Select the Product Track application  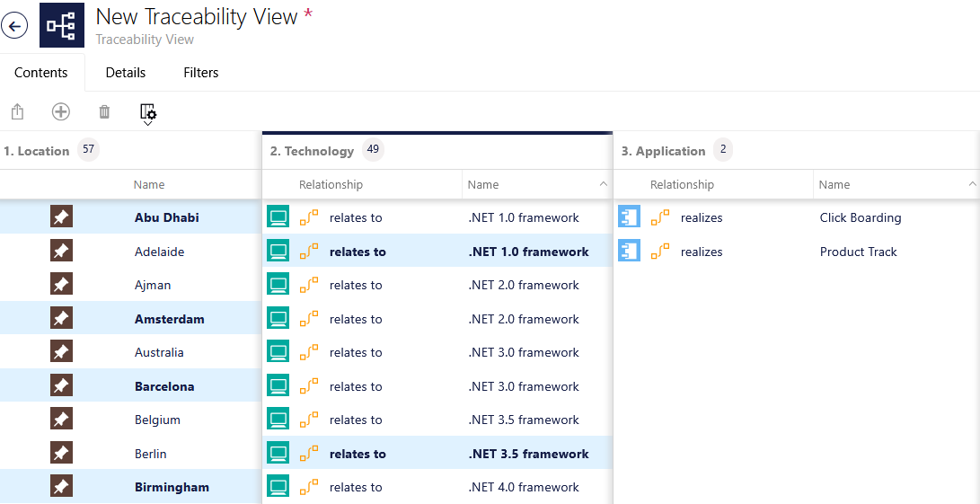(x=858, y=252)
